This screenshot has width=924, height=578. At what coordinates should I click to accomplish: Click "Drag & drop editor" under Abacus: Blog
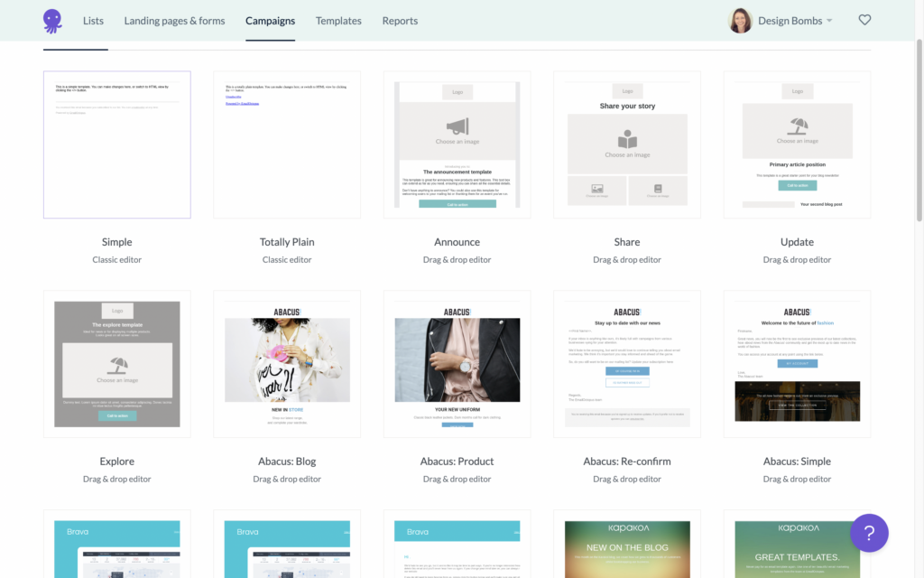pyautogui.click(x=287, y=479)
